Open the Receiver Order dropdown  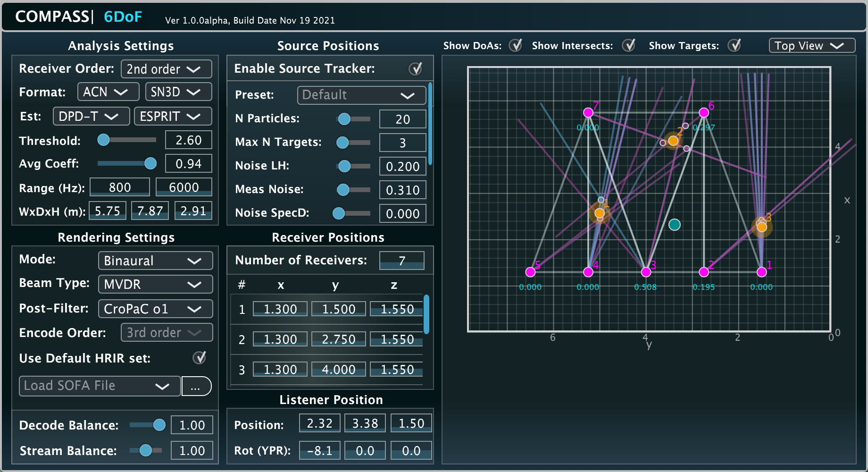166,69
